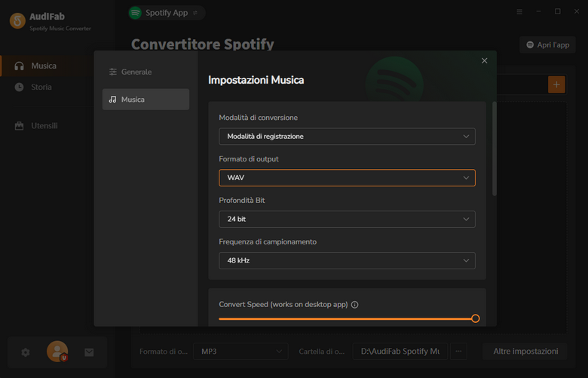Click the swap arrows beside Spotify App
Screen dimensions: 588x378
(x=195, y=13)
